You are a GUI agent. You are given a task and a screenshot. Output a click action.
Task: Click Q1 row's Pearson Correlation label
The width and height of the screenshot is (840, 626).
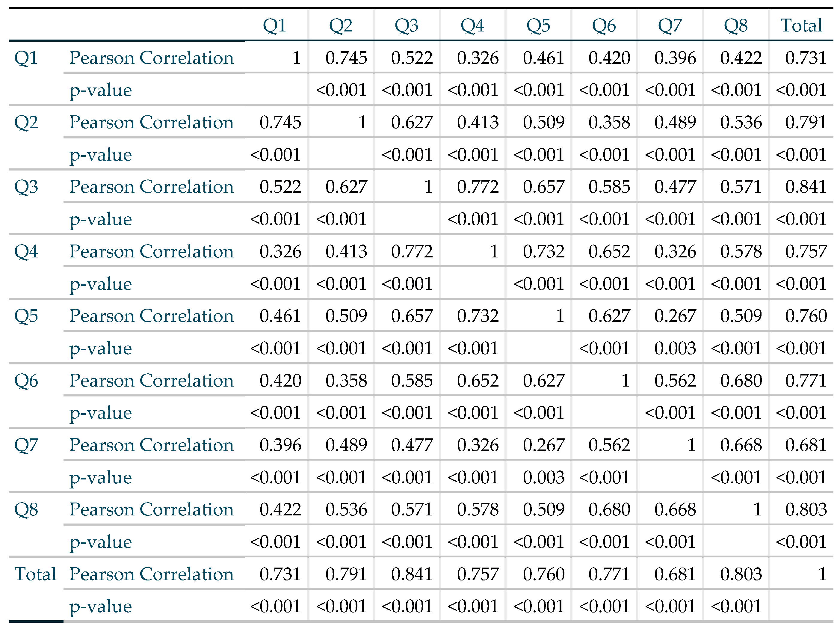click(x=152, y=58)
